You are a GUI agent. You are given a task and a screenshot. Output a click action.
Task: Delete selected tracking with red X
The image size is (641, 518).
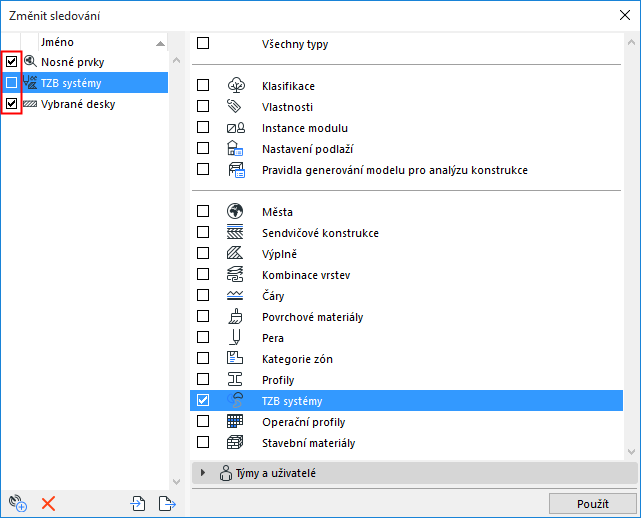point(48,504)
